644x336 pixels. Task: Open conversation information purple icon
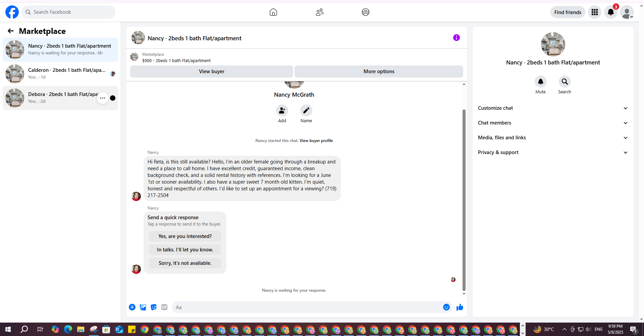[x=457, y=38]
